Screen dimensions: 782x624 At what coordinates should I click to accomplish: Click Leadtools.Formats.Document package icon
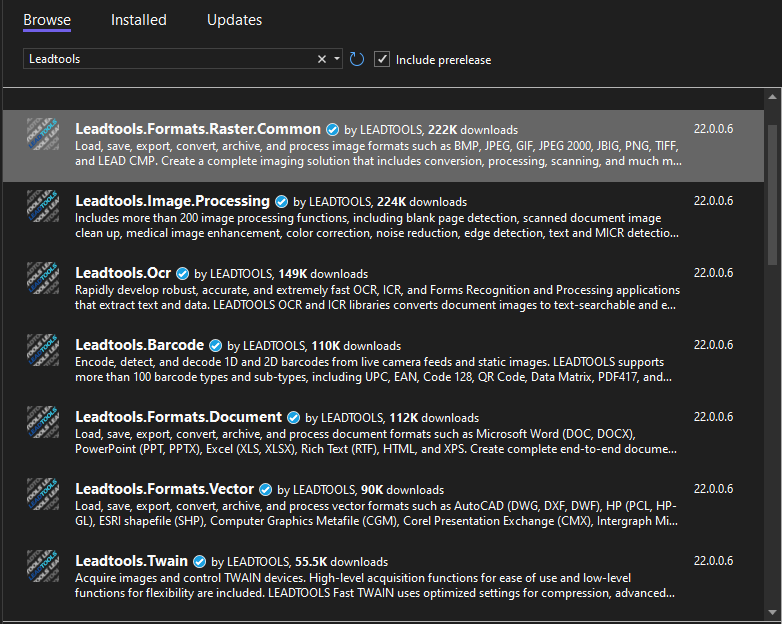tap(43, 421)
